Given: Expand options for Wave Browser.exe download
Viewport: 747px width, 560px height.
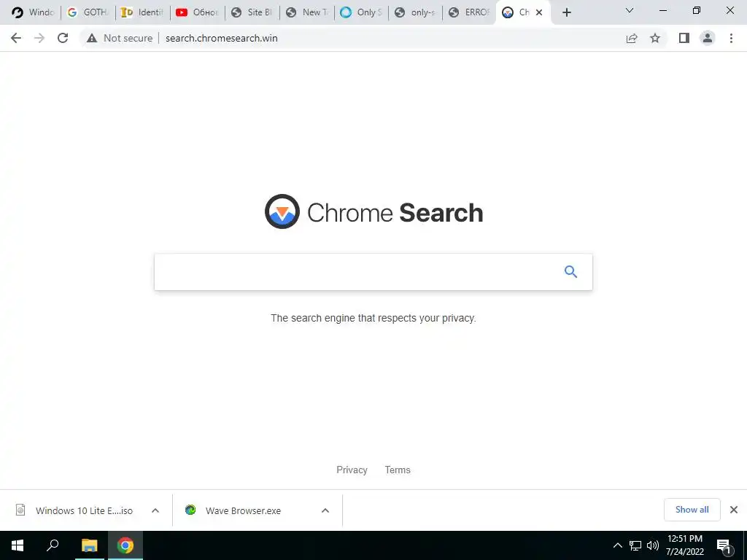Looking at the screenshot, I should coord(325,510).
